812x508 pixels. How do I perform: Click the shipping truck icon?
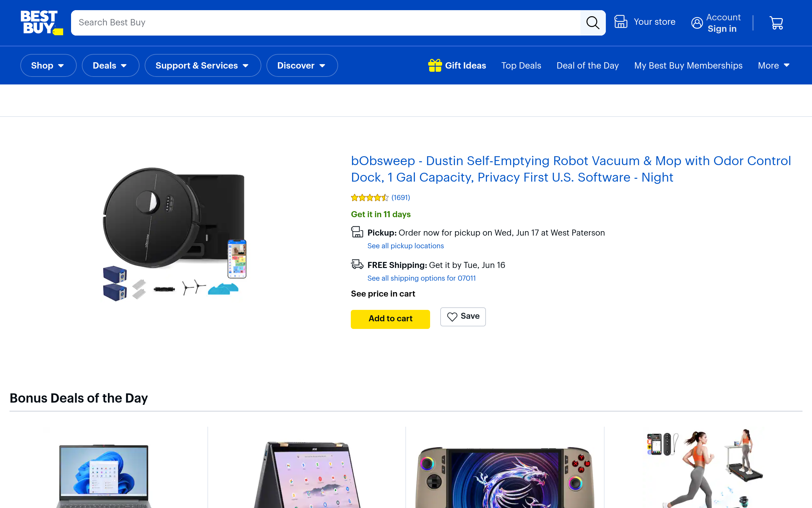click(357, 264)
